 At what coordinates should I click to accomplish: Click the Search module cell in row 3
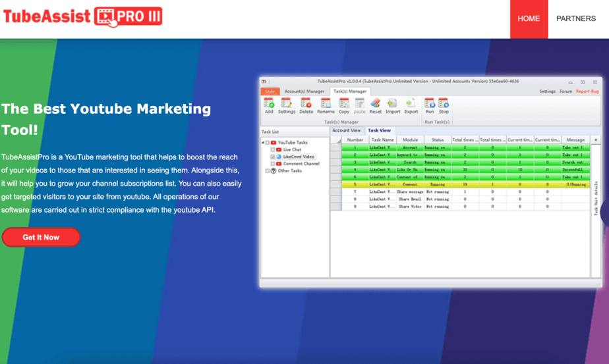(x=410, y=162)
